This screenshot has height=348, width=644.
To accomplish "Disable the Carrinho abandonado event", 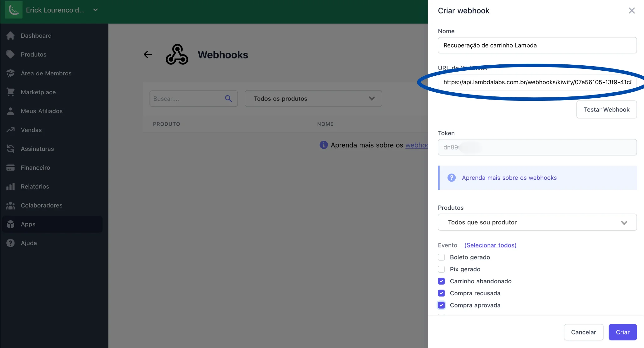I will pyautogui.click(x=441, y=281).
